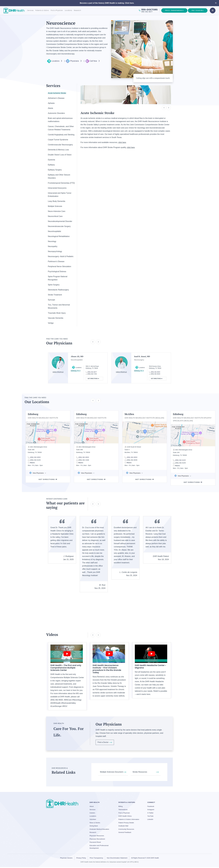Show next patient testimonial
The height and width of the screenshot is (868, 219).
pos(98,504)
